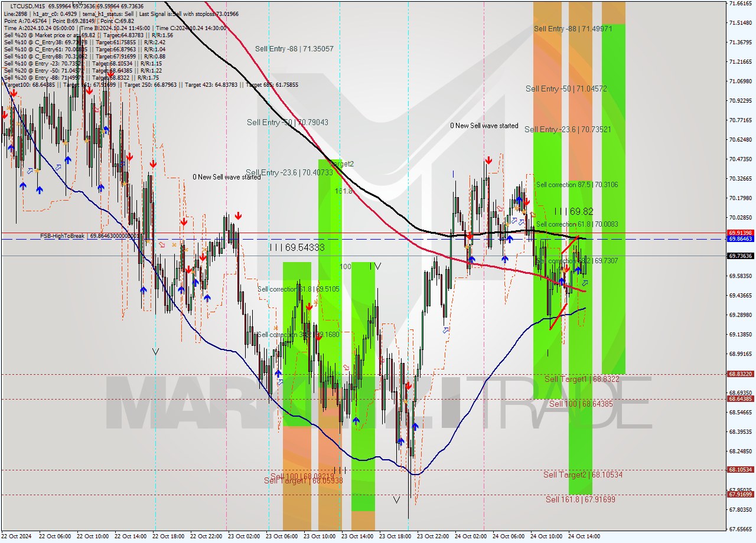Click the 'Sell Target1 | 68.05938' label
Viewport: 756px width, 543px height.
[x=303, y=481]
